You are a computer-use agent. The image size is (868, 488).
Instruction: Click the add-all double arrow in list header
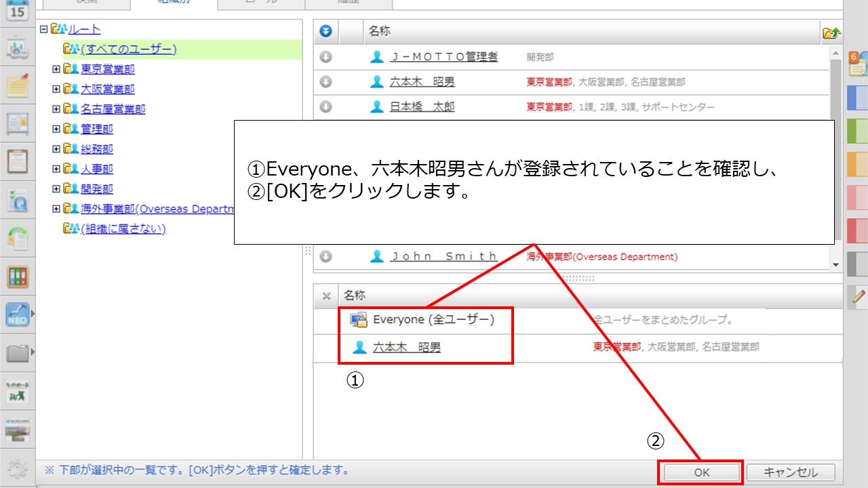326,31
